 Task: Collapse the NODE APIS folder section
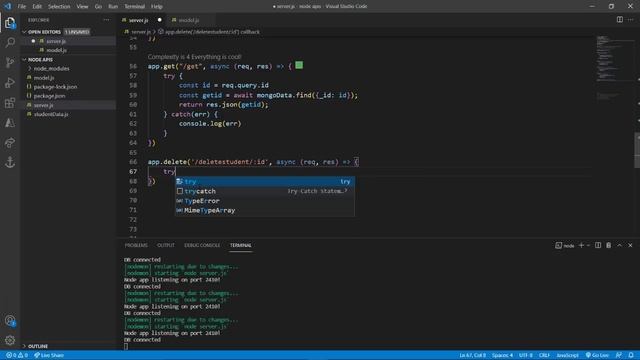[x=24, y=60]
